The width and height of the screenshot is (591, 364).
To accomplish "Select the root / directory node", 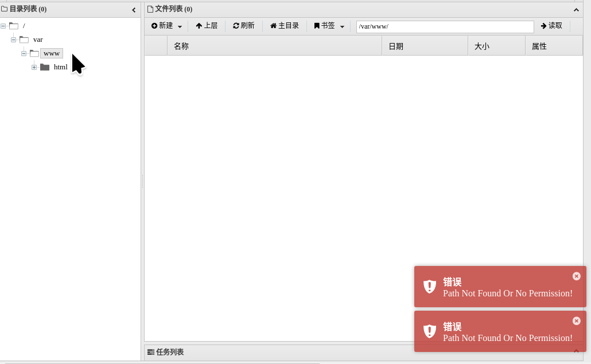I will pos(24,26).
